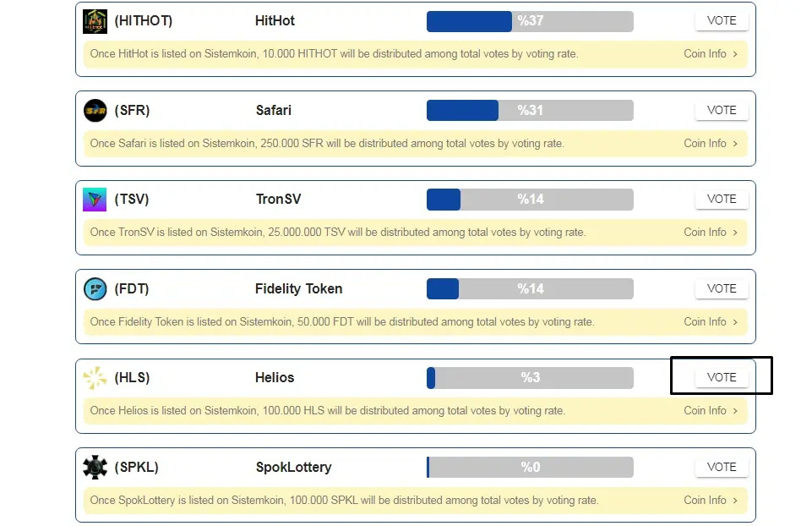Image resolution: width=812 pixels, height=526 pixels.
Task: Click the SpokLottery coin logo icon
Action: pos(95,467)
